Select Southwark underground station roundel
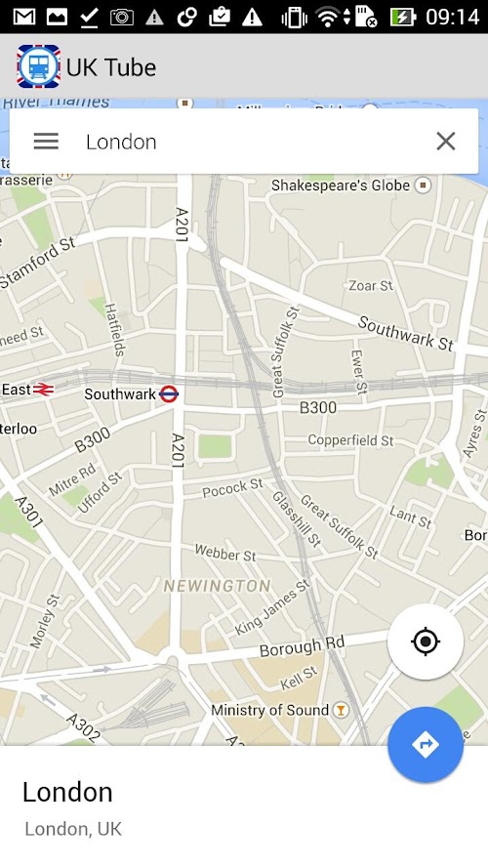 click(169, 394)
